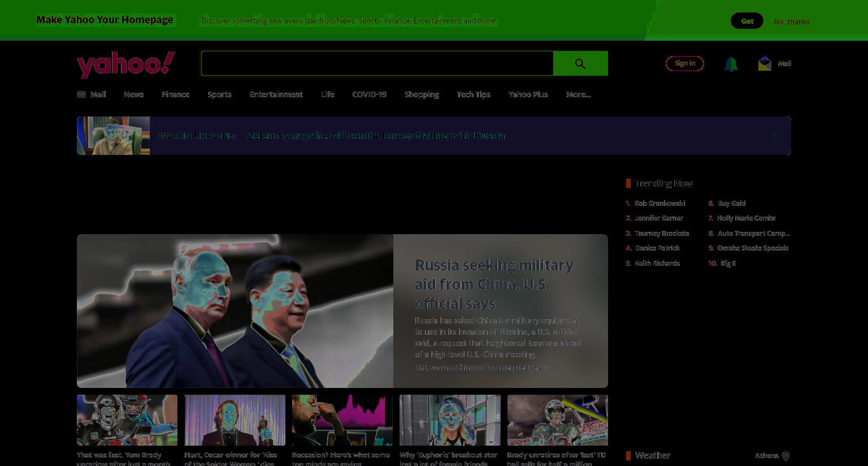Open the Mail envelope icon near Sign in
This screenshot has height=466, width=868.
(765, 63)
